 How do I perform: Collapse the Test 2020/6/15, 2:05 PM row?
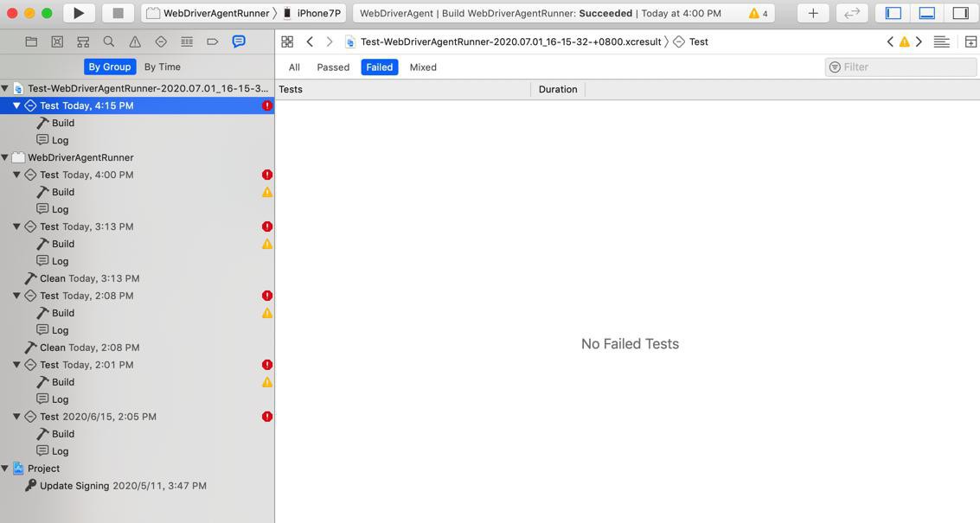point(17,417)
